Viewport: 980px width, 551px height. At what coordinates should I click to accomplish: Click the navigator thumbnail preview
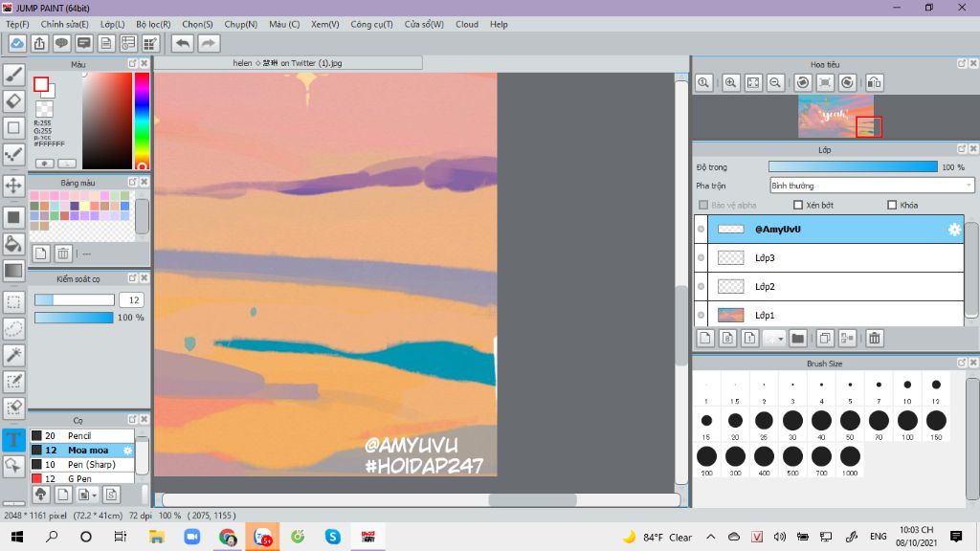[835, 116]
